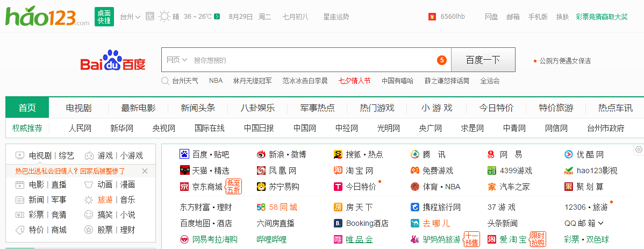
Task: Click the NetEase 网易 icon
Action: pos(491,154)
